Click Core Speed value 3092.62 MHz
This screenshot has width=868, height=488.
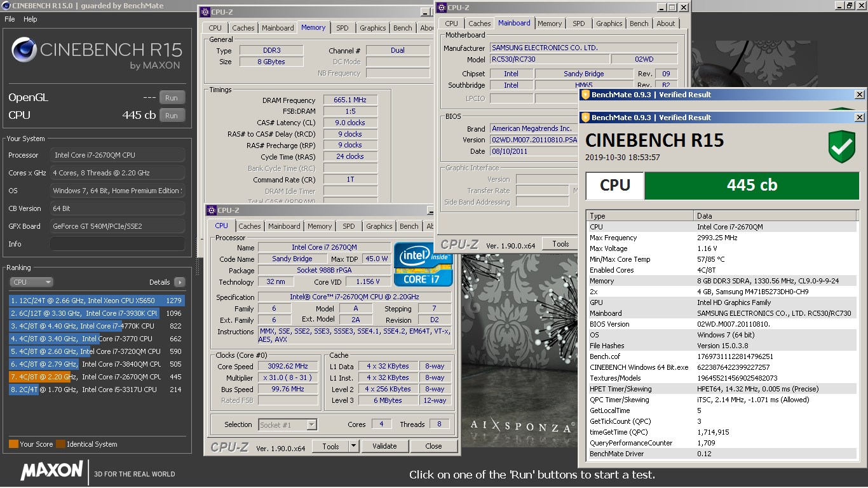[288, 367]
